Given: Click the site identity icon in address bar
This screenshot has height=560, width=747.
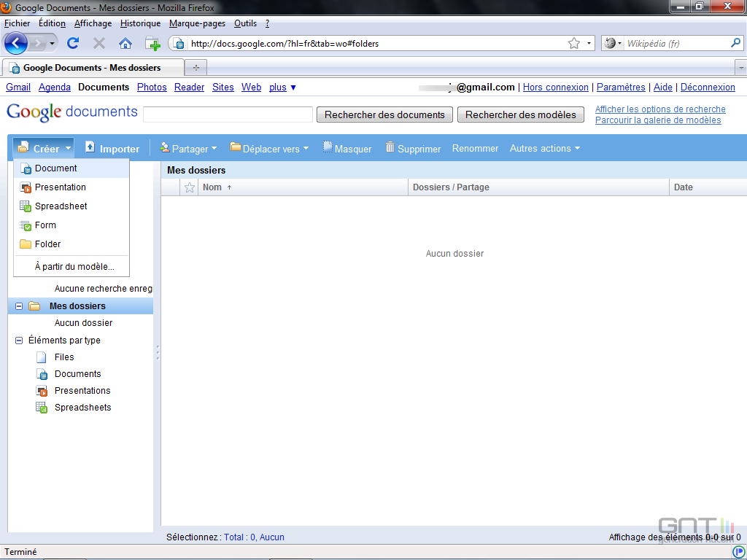Looking at the screenshot, I should click(x=179, y=44).
